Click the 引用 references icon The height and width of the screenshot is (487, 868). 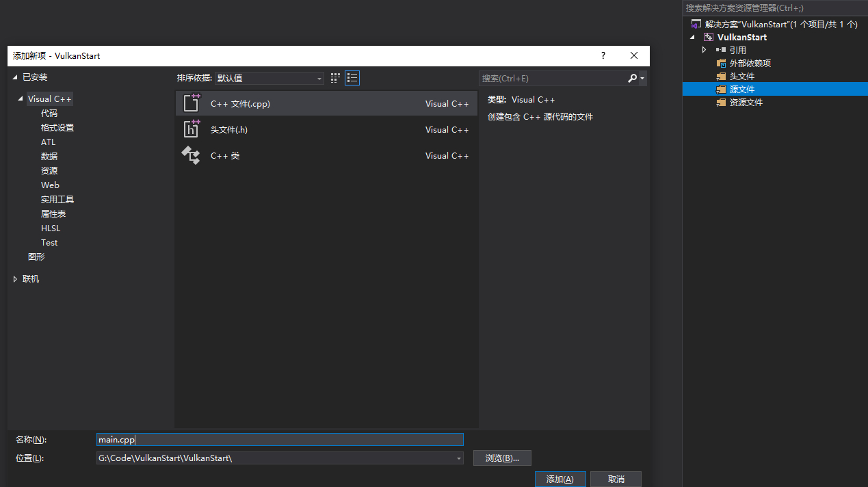[x=721, y=50]
